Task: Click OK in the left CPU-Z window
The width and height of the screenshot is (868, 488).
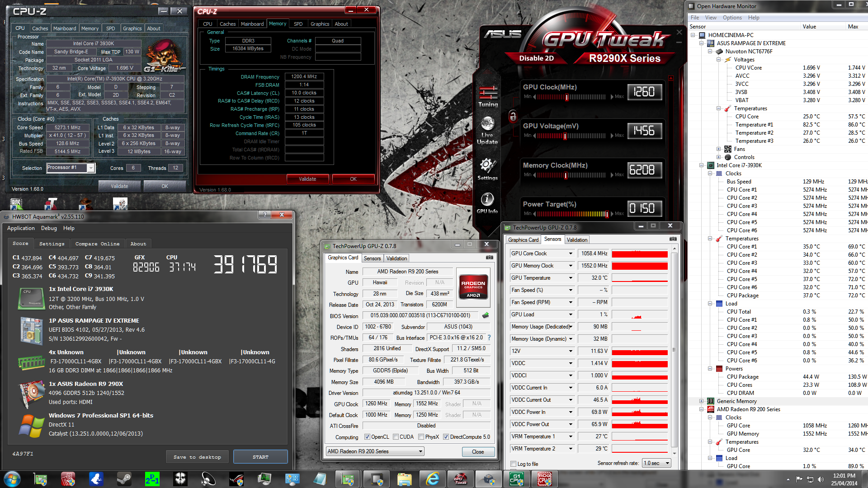Action: pyautogui.click(x=165, y=186)
